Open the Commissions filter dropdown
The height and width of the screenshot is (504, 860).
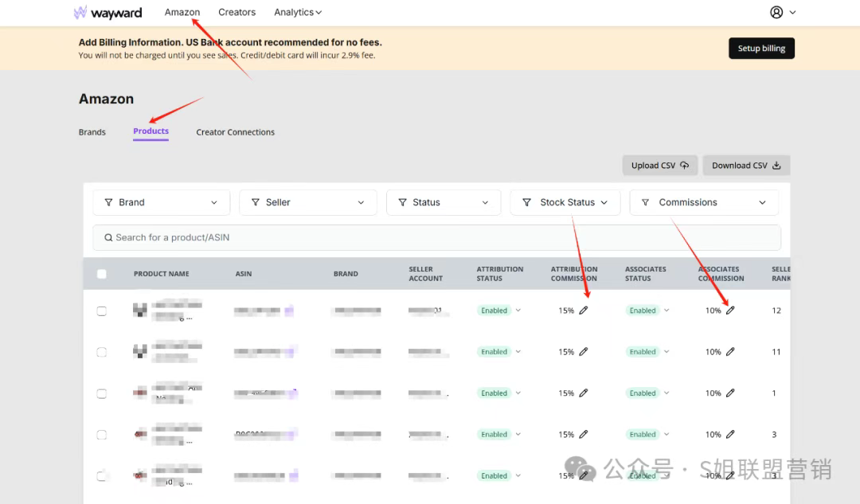704,202
